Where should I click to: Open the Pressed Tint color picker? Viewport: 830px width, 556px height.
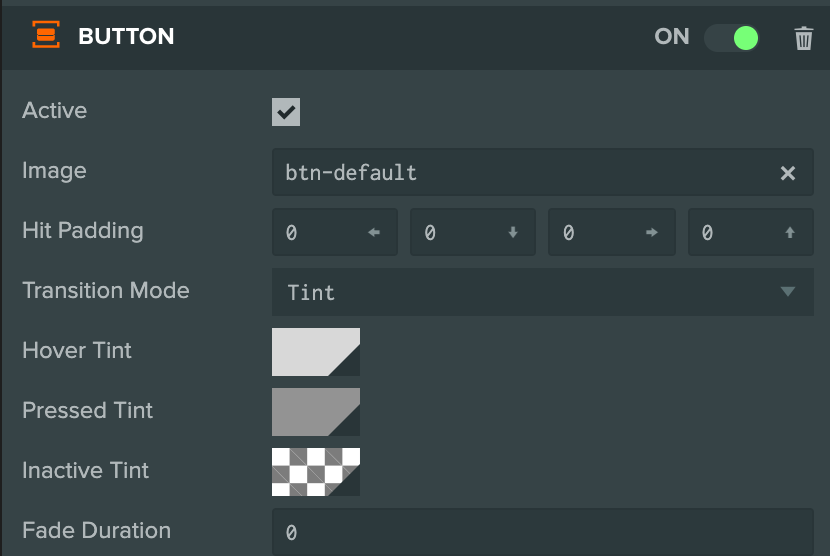pos(316,412)
